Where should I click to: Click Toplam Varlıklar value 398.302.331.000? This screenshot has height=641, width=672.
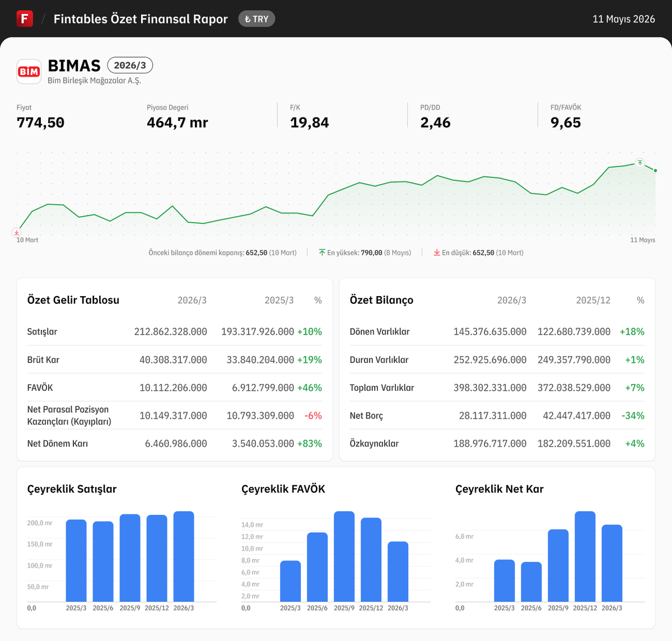tap(490, 387)
